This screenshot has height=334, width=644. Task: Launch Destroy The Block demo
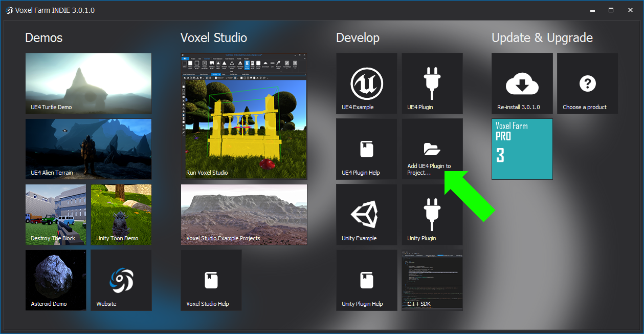coord(56,215)
